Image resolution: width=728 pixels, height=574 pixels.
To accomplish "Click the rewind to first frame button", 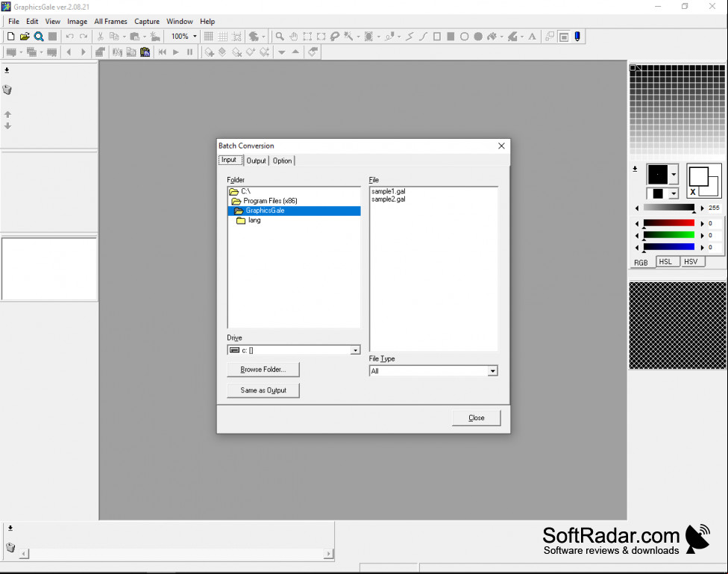I will [x=162, y=52].
